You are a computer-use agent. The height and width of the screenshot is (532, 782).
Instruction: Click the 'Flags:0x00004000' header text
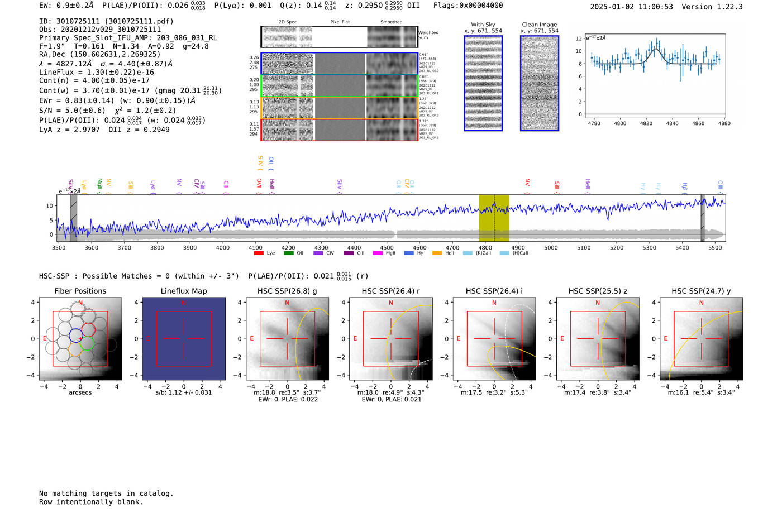468,6
